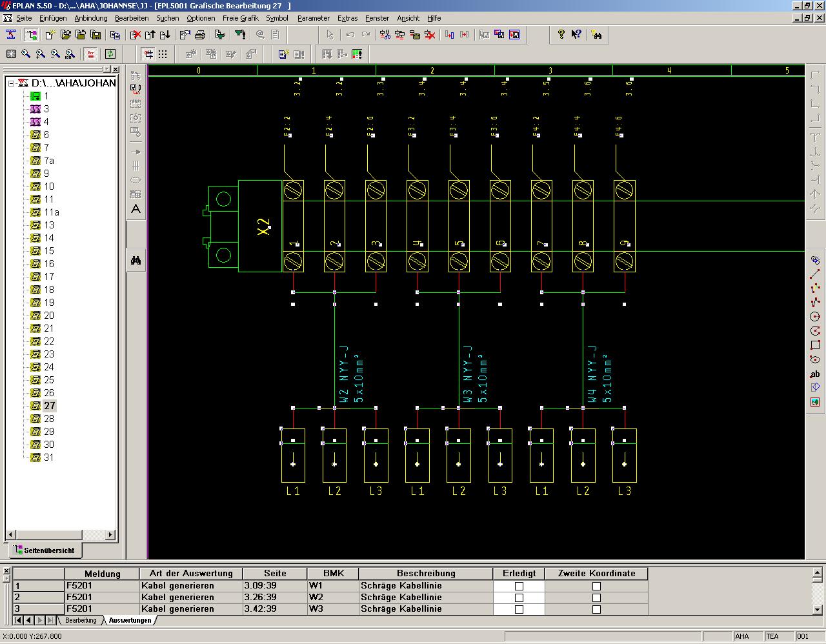Click the delete symbol icon with red X
Viewport: 826px width, 644px height.
point(430,35)
